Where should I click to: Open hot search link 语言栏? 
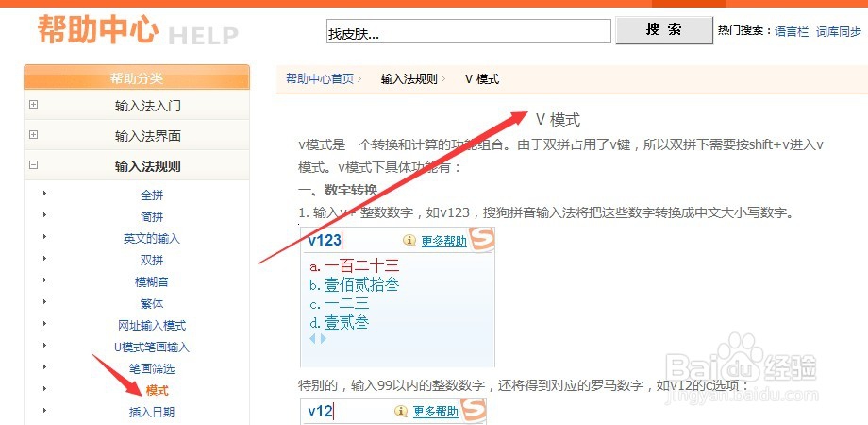click(792, 31)
